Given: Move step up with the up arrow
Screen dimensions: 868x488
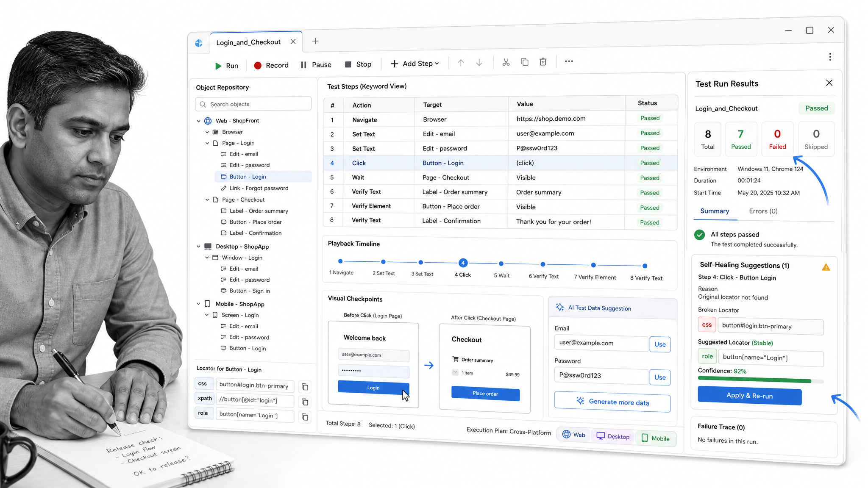Looking at the screenshot, I should pos(461,63).
